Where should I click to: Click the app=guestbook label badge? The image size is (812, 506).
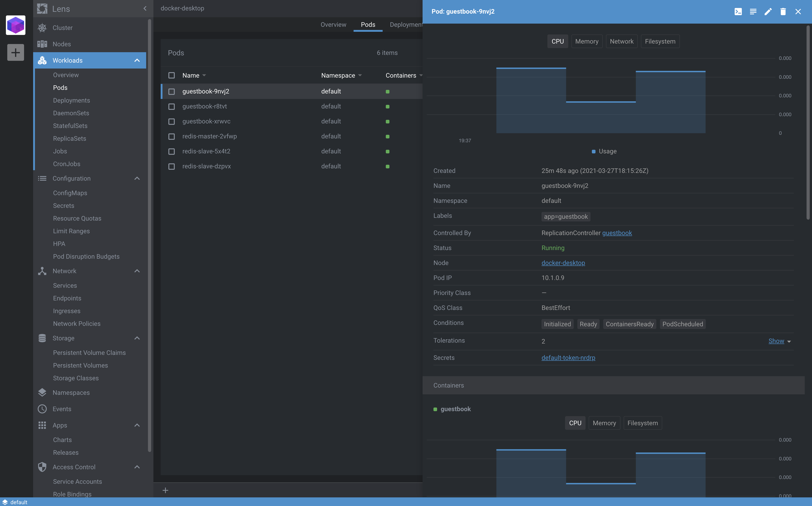pos(566,216)
